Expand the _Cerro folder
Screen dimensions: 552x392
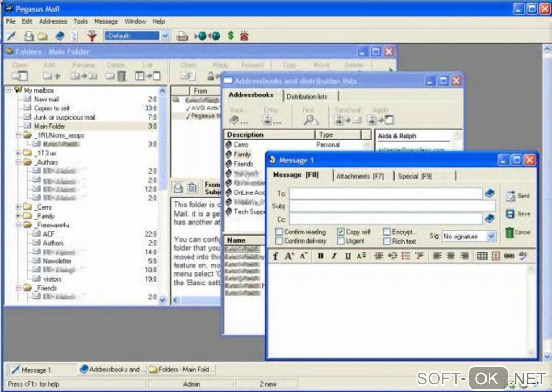click(x=18, y=207)
